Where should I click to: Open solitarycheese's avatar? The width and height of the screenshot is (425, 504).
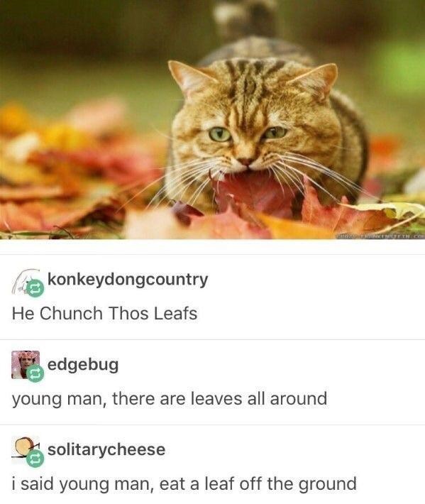pyautogui.click(x=26, y=449)
